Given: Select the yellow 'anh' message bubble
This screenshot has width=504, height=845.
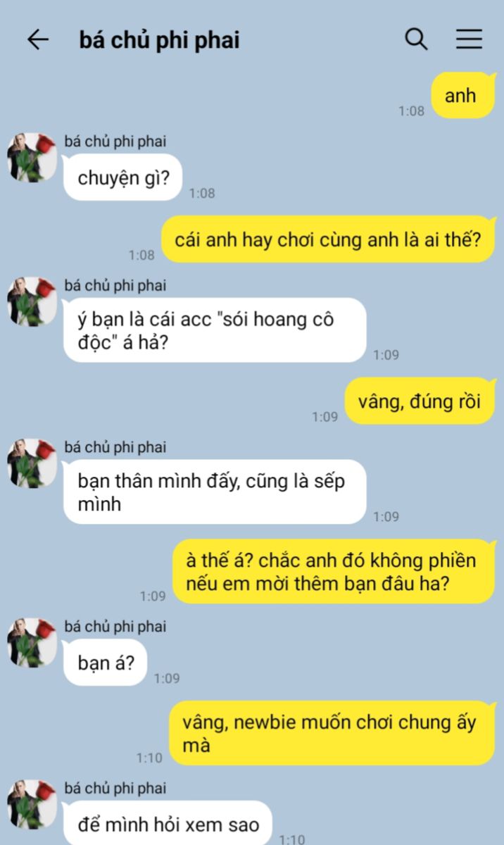Looking at the screenshot, I should (x=461, y=96).
